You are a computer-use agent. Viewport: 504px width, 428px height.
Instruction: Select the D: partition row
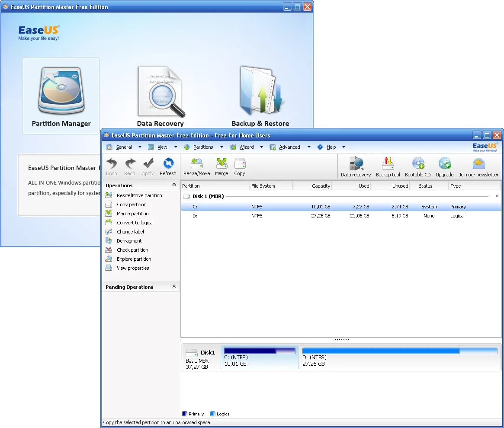[x=341, y=216]
